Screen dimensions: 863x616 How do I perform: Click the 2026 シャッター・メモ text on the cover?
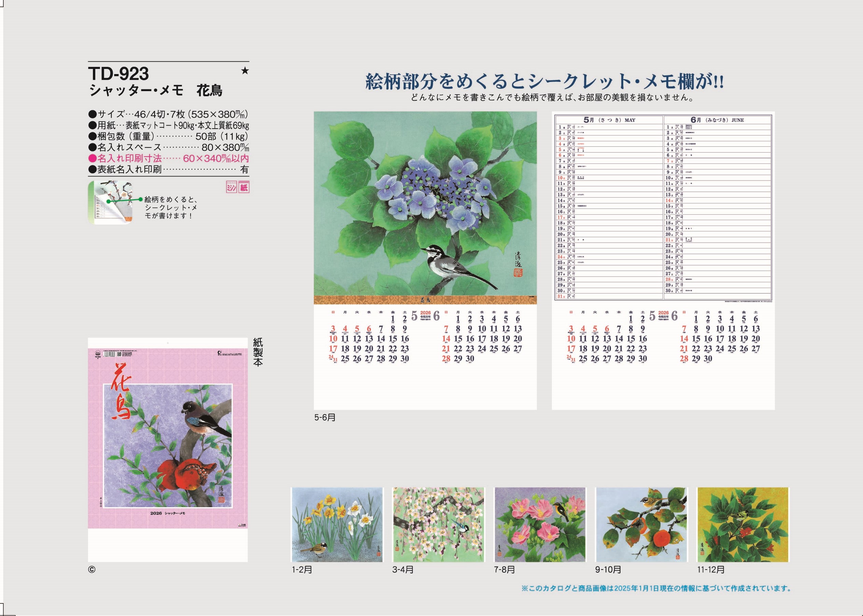[167, 513]
